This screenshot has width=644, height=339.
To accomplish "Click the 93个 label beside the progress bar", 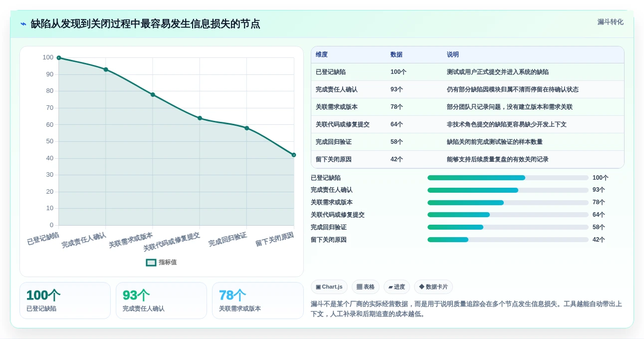I will point(599,190).
